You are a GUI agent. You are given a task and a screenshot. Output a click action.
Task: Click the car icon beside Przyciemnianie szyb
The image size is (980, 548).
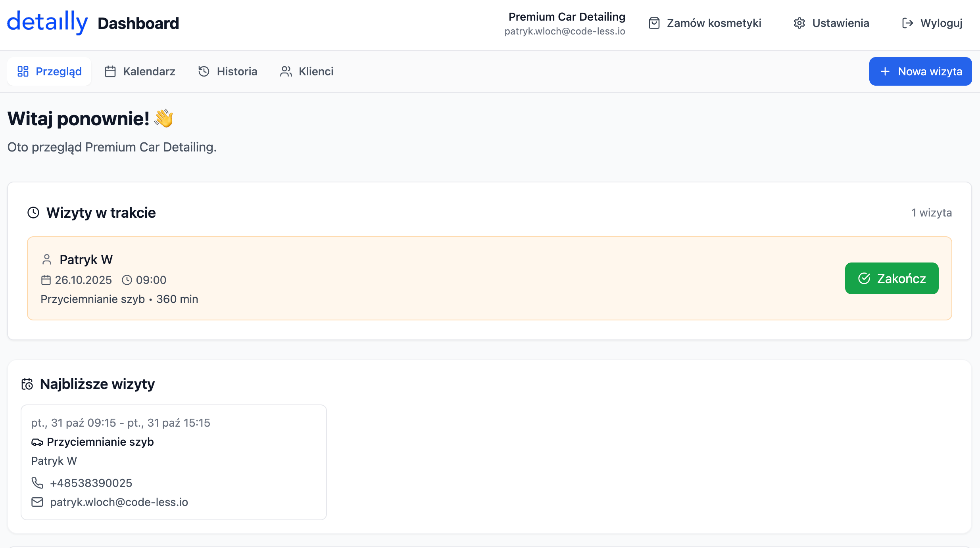click(37, 442)
